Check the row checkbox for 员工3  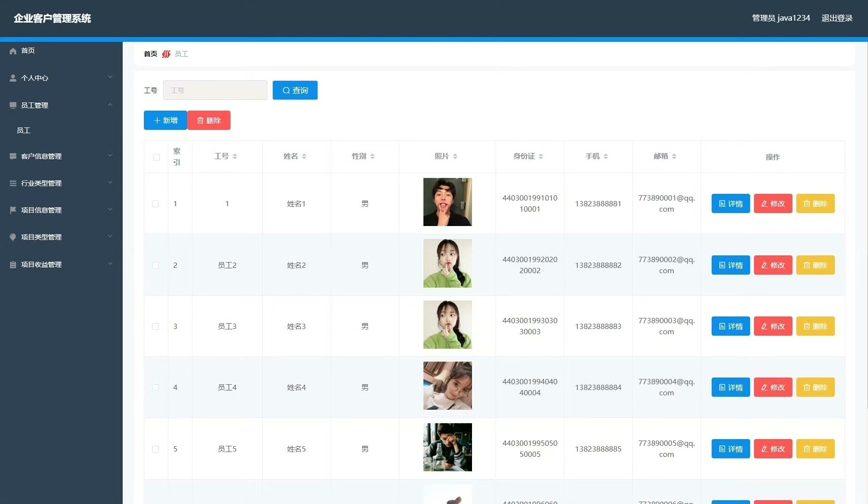[155, 327]
